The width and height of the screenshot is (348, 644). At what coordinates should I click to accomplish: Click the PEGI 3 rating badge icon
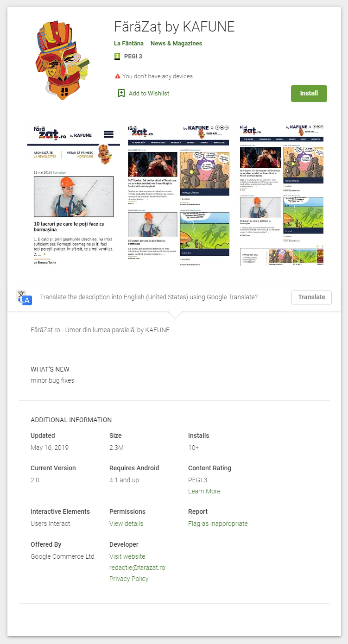[117, 57]
